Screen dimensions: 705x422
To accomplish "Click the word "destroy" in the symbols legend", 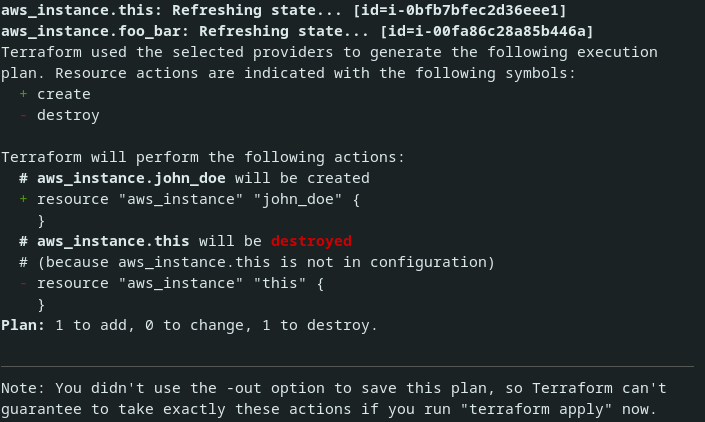I will coord(68,115).
